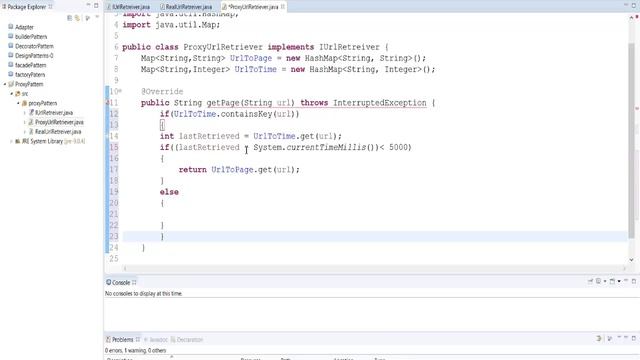Collapse all in Package Explorer toolbar
Screen dimensions: 640x360
pyautogui.click(x=69, y=18)
